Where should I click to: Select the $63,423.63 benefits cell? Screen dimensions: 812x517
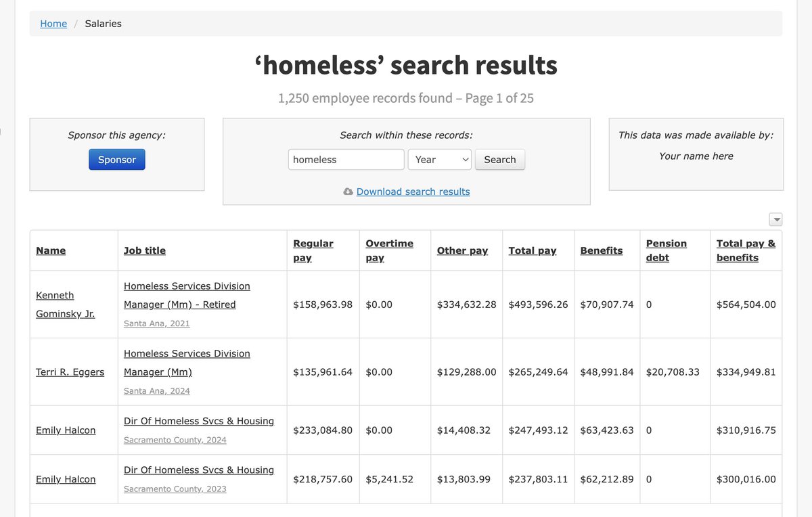(607, 430)
